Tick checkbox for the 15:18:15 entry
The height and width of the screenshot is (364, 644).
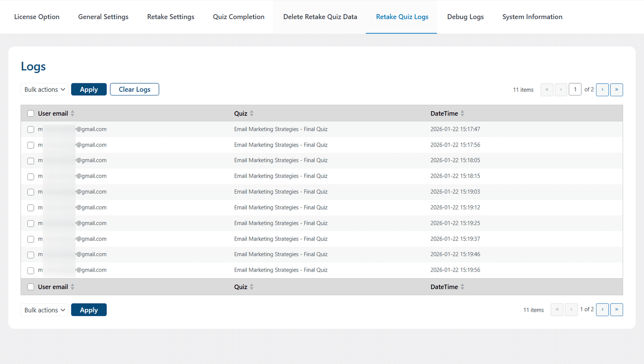point(31,177)
